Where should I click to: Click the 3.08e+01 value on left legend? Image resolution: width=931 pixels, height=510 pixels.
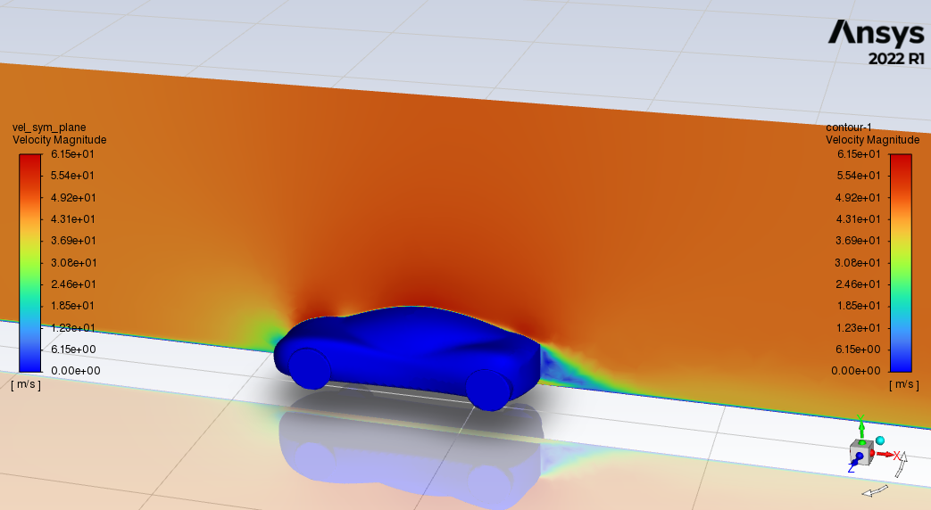(74, 262)
